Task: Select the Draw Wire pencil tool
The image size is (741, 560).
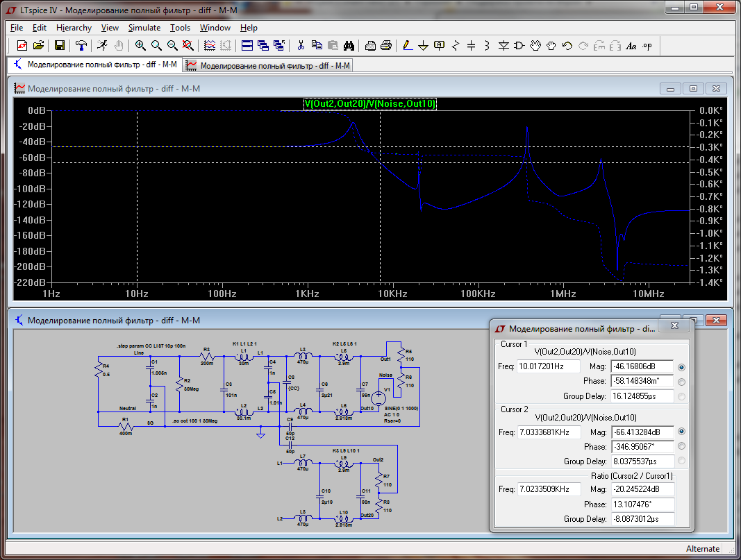Action: pos(408,46)
